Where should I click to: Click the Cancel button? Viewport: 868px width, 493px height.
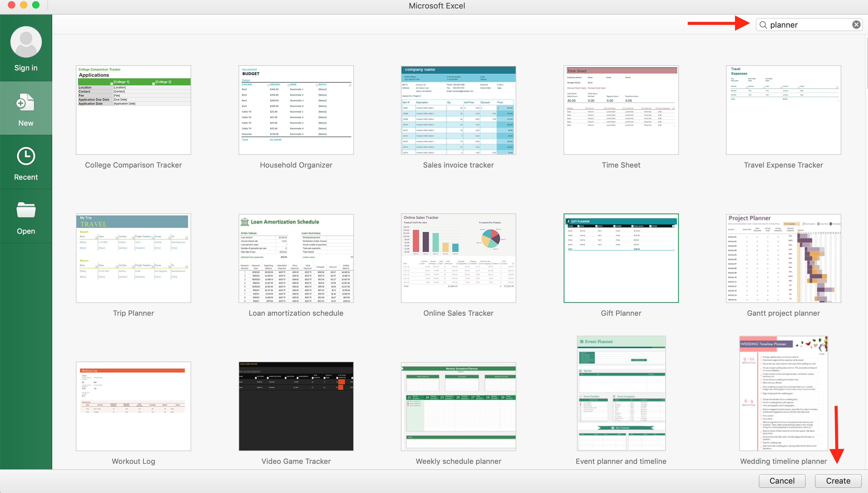coord(782,480)
